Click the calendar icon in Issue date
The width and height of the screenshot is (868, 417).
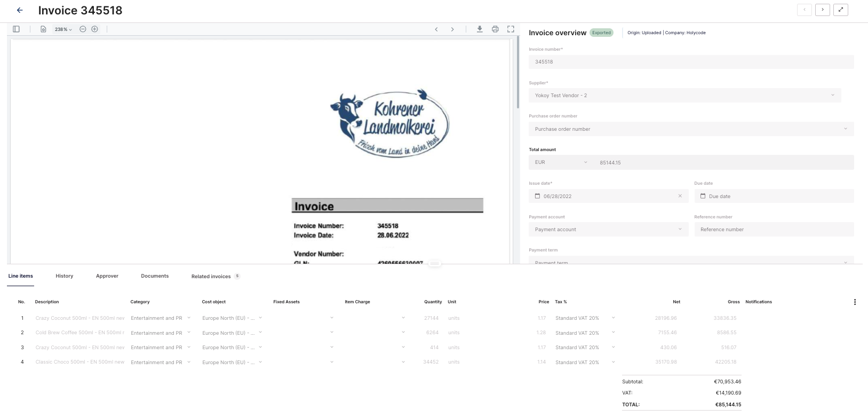pyautogui.click(x=537, y=196)
